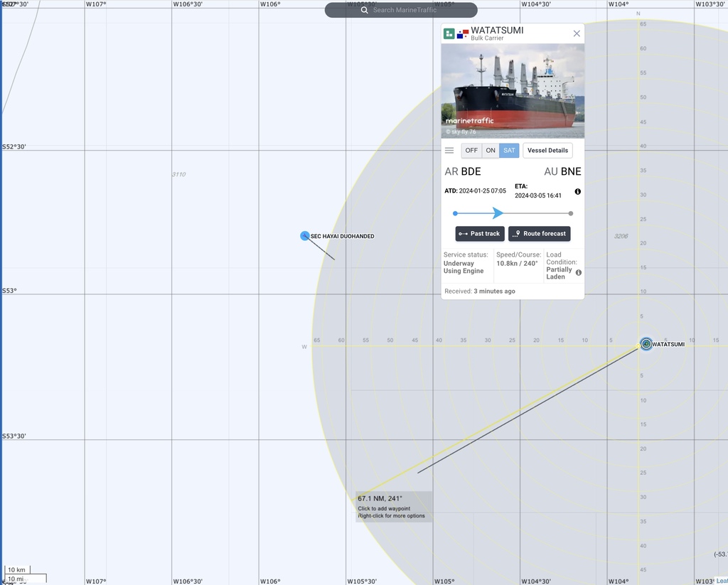Image resolution: width=728 pixels, height=585 pixels.
Task: Click the ATD 2024-01-25 07:05 value
Action: pyautogui.click(x=483, y=190)
